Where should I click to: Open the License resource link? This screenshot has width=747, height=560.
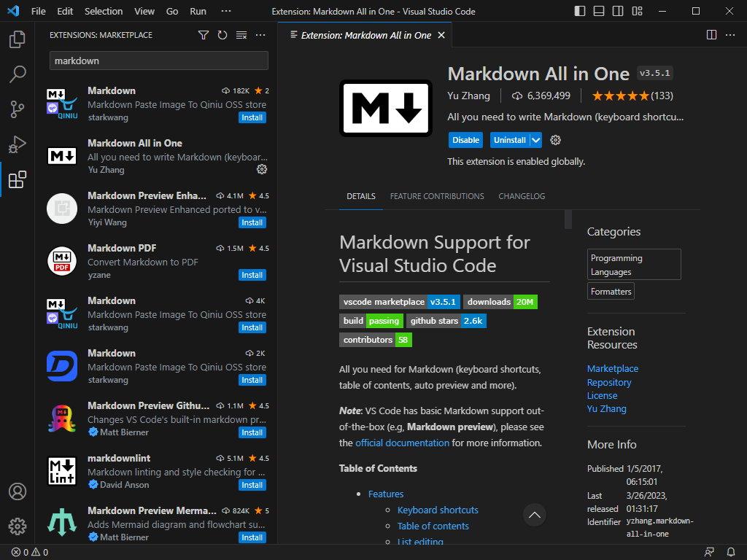[602, 396]
